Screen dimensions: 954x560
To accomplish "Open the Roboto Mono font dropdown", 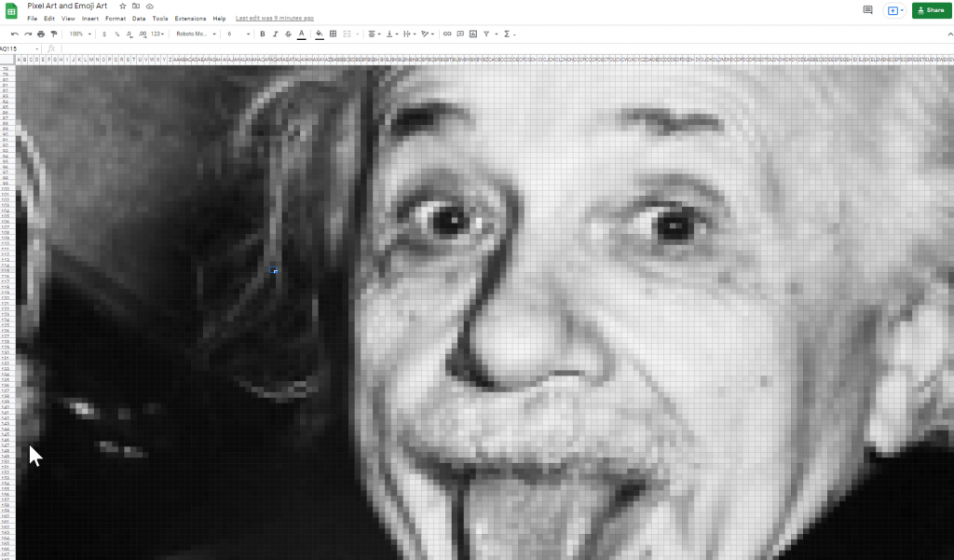I will pos(196,34).
